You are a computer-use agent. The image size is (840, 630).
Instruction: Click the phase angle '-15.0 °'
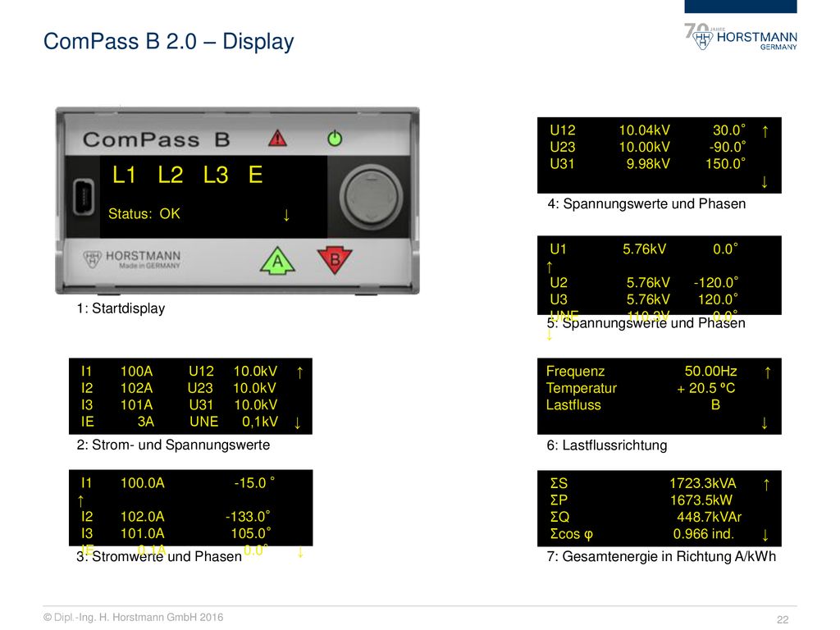coord(254,482)
